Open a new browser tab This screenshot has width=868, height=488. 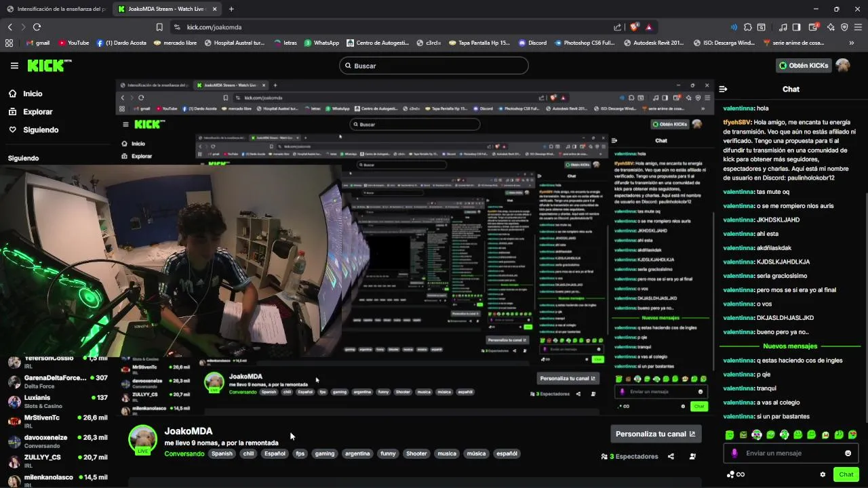(x=231, y=9)
